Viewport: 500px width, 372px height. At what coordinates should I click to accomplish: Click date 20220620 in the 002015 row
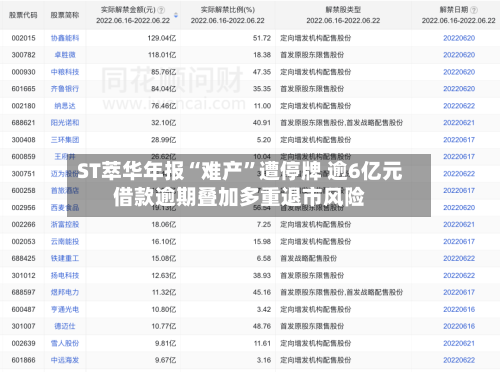click(x=459, y=38)
